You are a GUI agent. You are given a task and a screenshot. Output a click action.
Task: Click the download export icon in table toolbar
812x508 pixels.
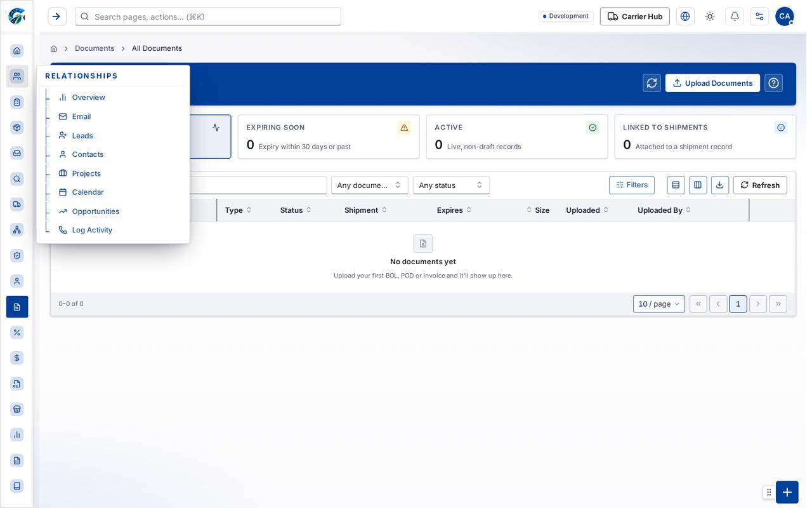pyautogui.click(x=720, y=185)
